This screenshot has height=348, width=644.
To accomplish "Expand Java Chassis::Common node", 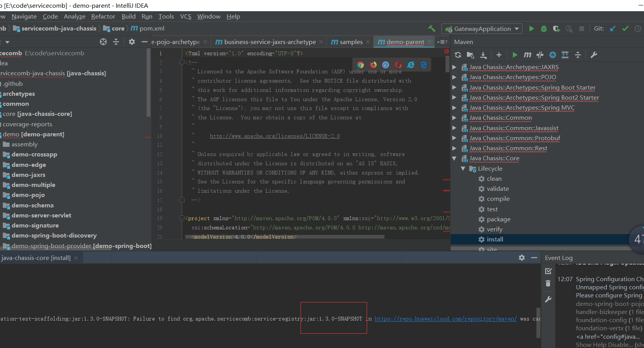I will coord(454,118).
